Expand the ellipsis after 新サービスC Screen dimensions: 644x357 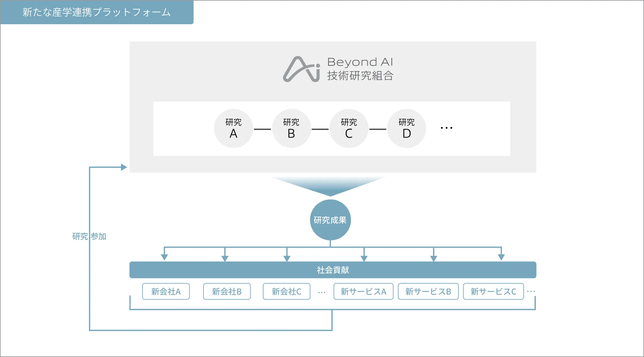[x=531, y=291]
